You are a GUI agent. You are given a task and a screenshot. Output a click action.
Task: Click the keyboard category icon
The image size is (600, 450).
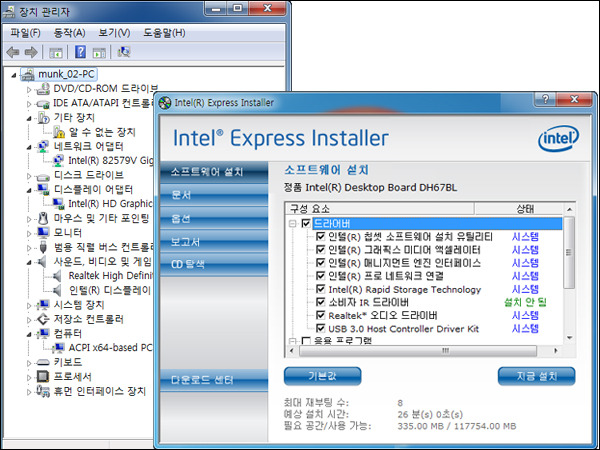(43, 362)
